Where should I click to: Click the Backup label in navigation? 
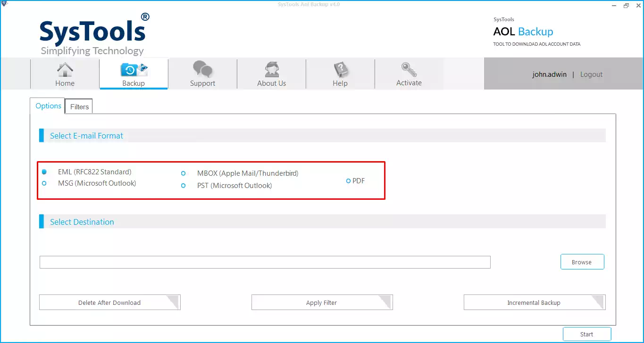134,83
